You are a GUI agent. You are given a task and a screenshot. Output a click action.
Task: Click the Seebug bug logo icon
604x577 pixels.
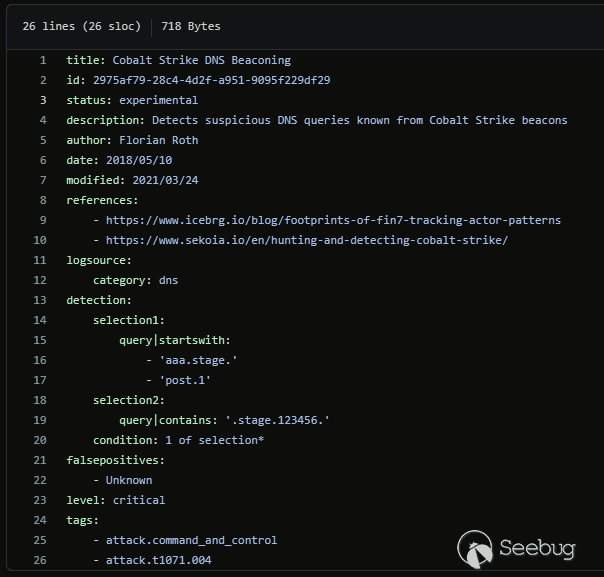pos(475,548)
